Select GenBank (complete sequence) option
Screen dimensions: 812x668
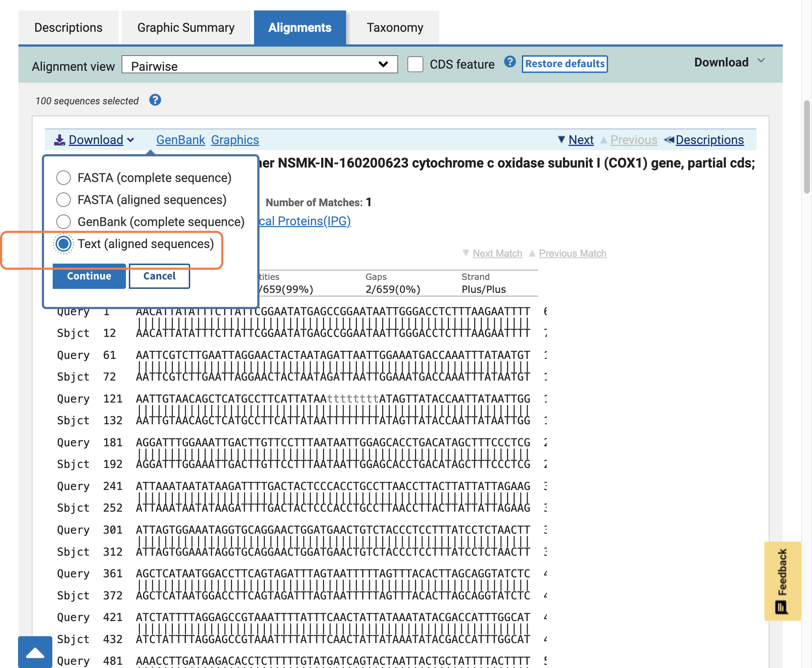point(64,222)
